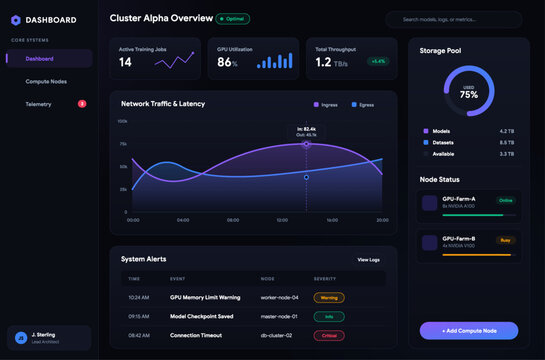Open the Dashboard sidebar item
The height and width of the screenshot is (360, 545).
coord(49,58)
